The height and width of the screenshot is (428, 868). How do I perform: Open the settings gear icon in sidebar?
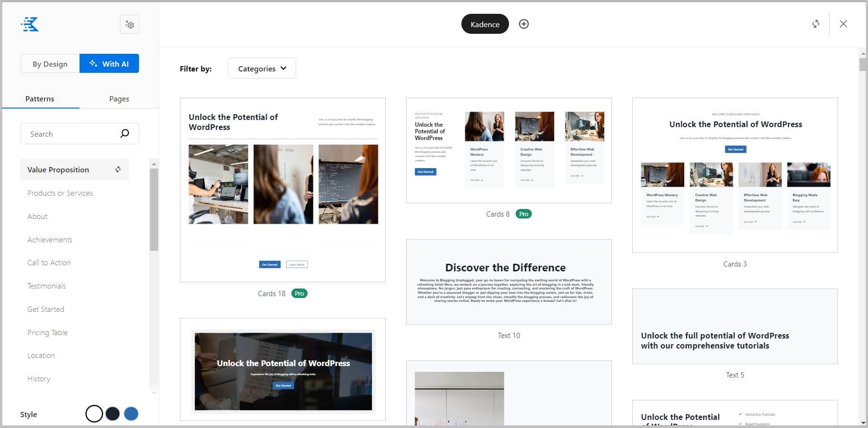point(130,25)
